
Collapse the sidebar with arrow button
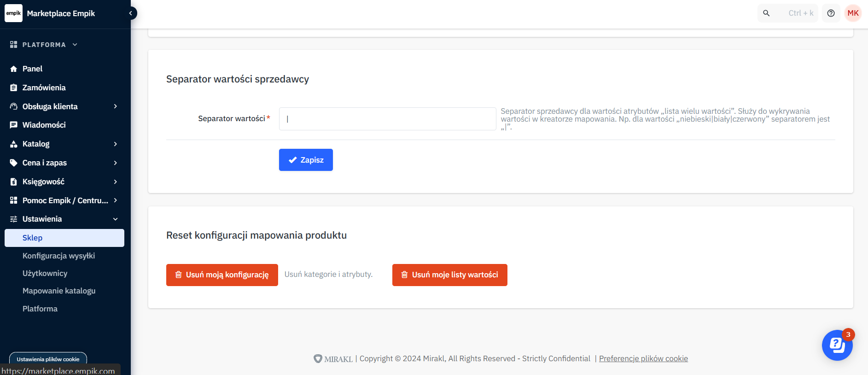[x=131, y=13]
